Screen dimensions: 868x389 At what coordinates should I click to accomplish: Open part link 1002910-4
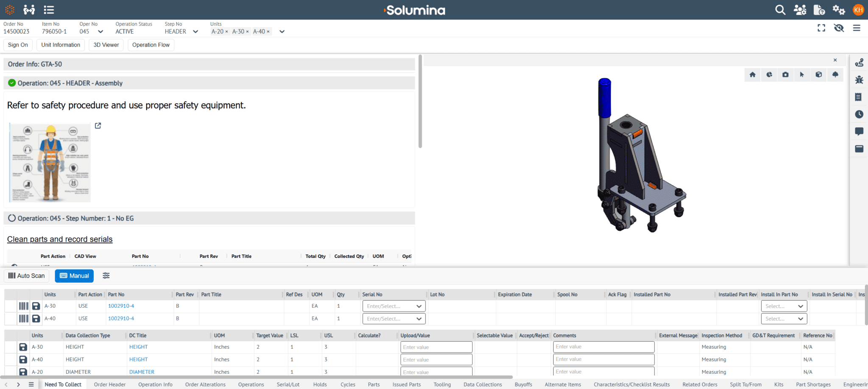[x=121, y=306]
